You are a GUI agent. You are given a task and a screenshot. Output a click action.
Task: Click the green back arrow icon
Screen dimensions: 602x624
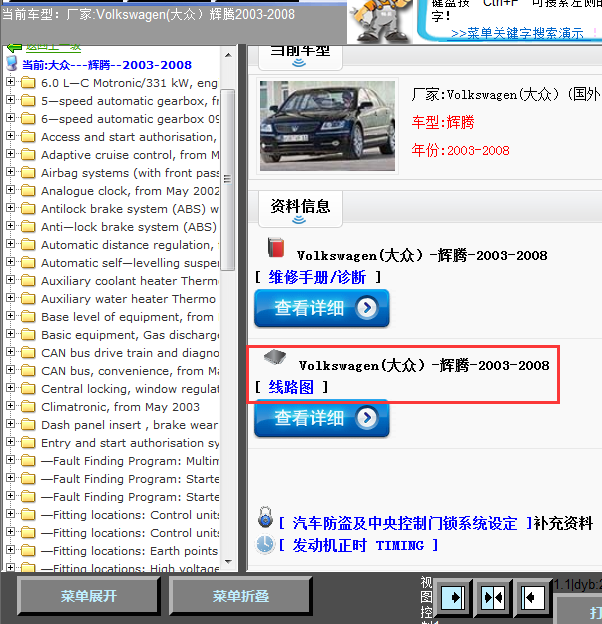click(15, 48)
